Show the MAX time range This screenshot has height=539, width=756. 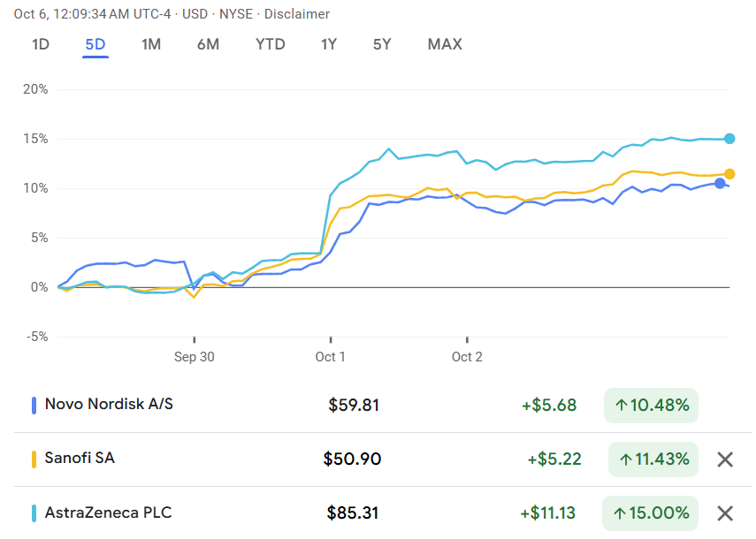tap(445, 44)
